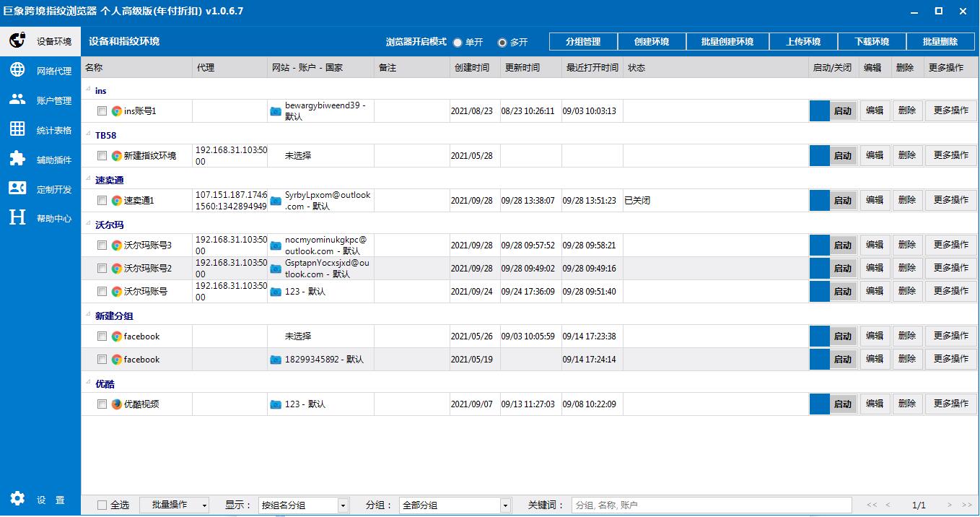The width and height of the screenshot is (980, 517).
Task: Open the 网络代理 globe icon
Action: click(x=17, y=70)
